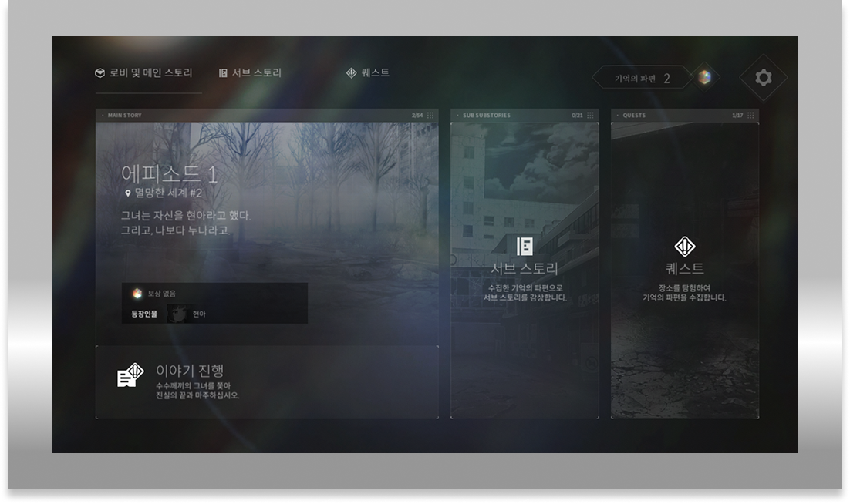Screen dimensions: 850x504
Task: Click the 현아 character name
Action: click(199, 314)
